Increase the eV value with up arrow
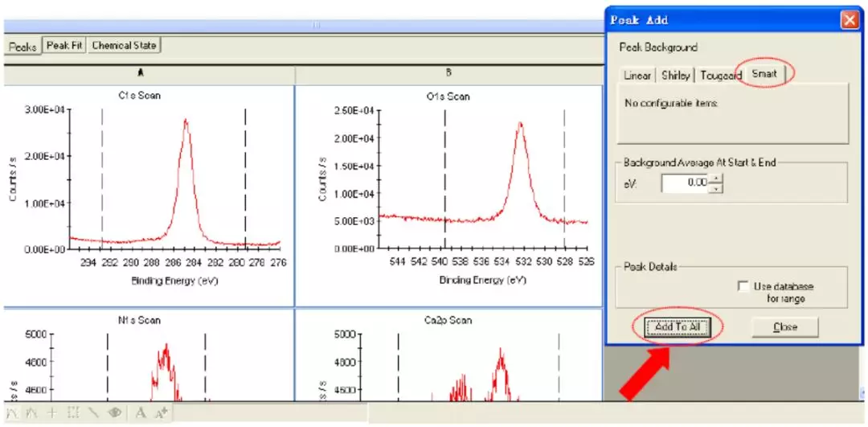This screenshot has width=868, height=427. (x=716, y=178)
